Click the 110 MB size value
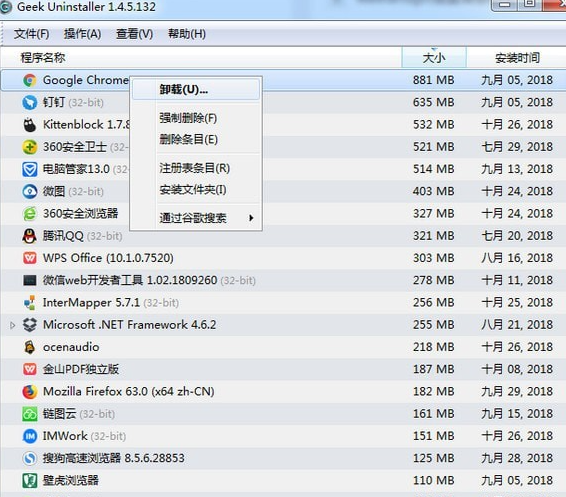The image size is (566, 497). point(434,481)
